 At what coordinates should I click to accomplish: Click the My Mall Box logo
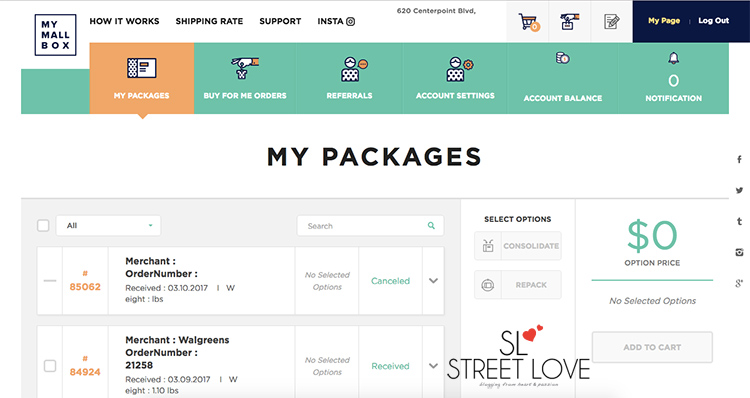click(55, 35)
